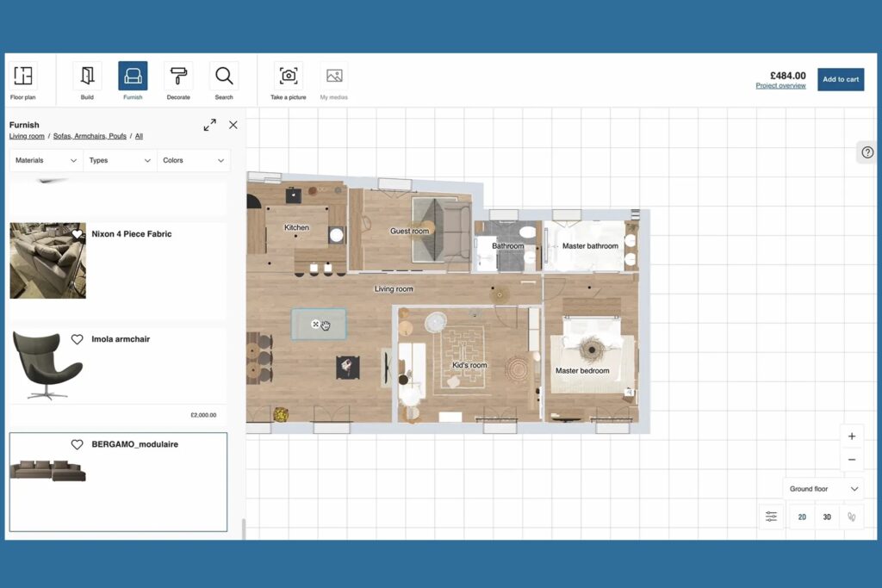Viewport: 882px width, 588px height.
Task: Expand the Furnish panel to fullscreen
Action: 209,125
